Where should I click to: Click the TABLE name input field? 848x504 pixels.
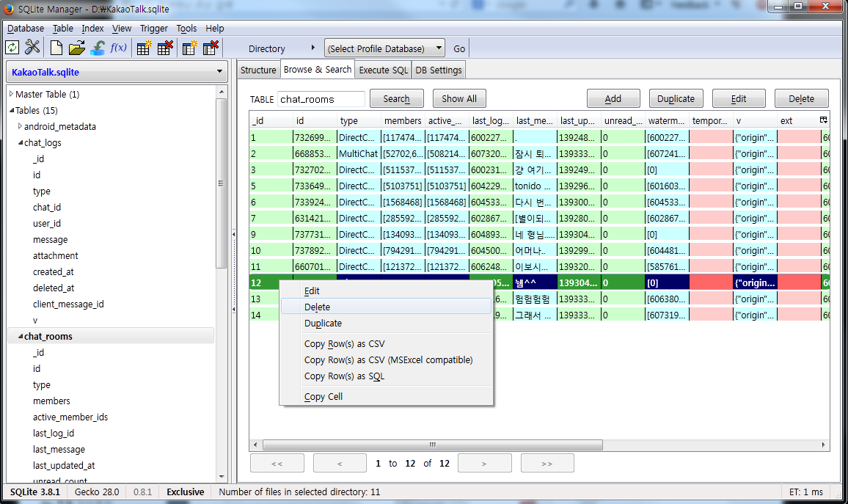321,99
